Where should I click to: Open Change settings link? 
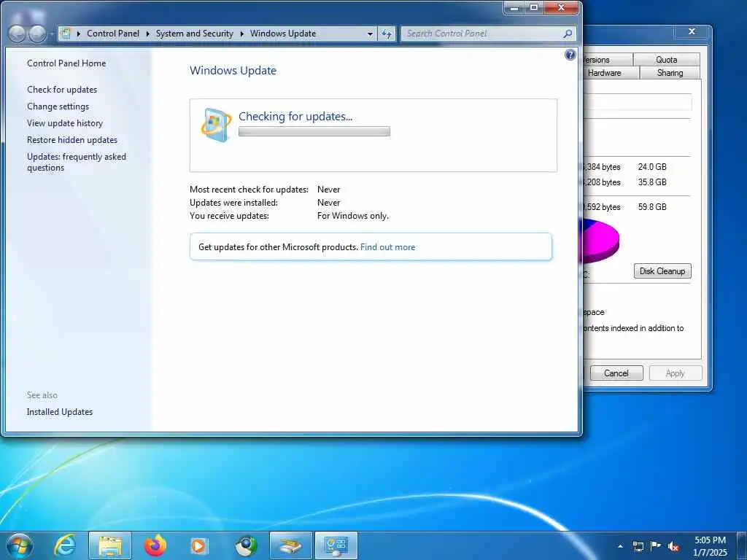pyautogui.click(x=58, y=106)
